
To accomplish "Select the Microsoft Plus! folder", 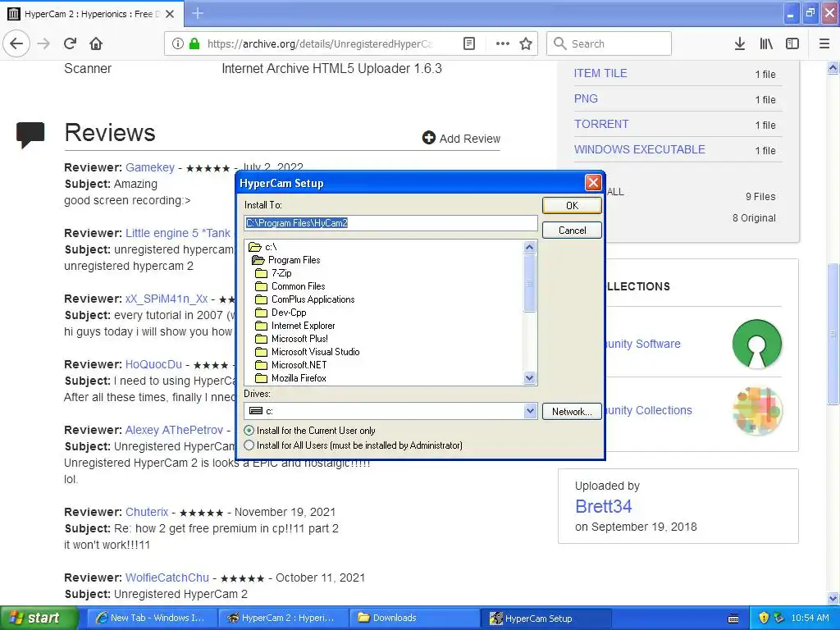I will click(292, 339).
